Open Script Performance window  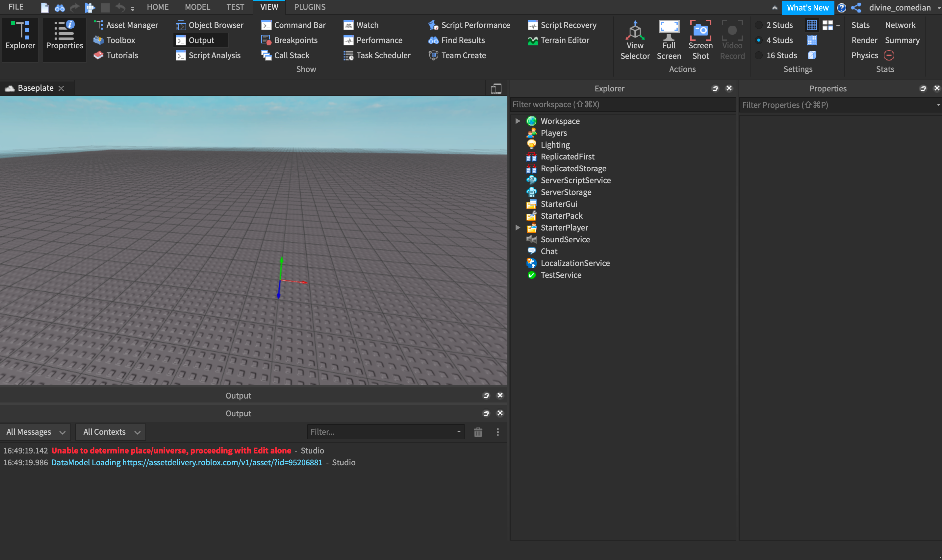469,25
